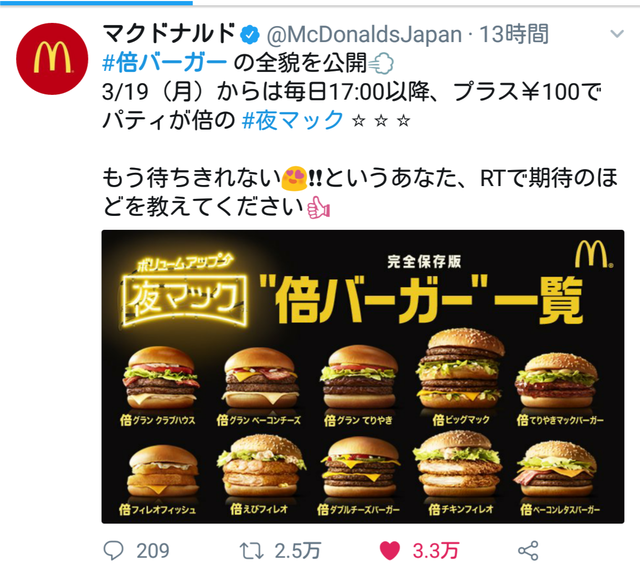View the 209 replies count
The height and width of the screenshot is (571, 640).
click(x=153, y=551)
